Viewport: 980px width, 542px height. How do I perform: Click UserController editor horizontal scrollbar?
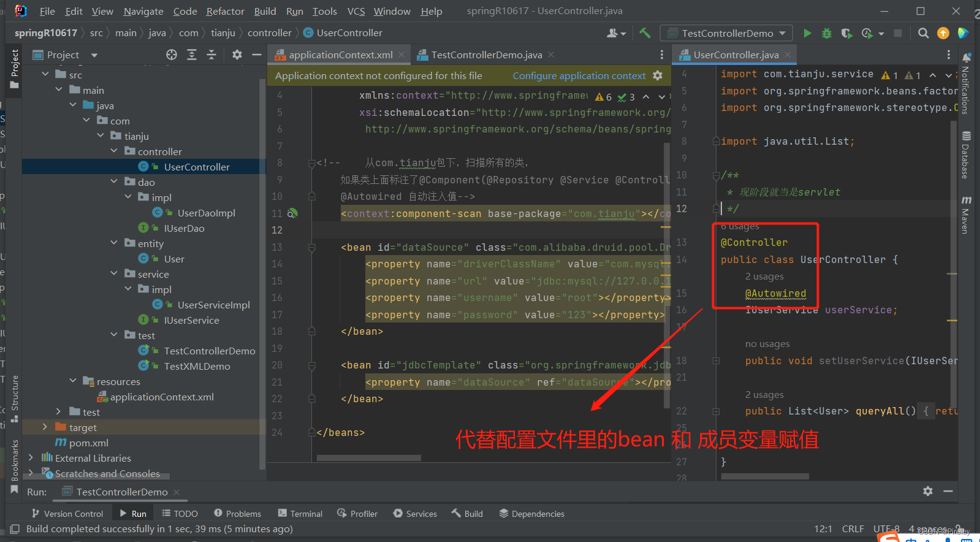pyautogui.click(x=765, y=476)
